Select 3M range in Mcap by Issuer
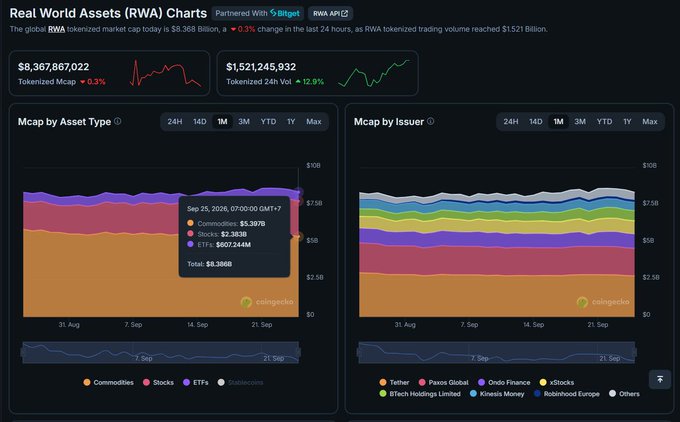The height and width of the screenshot is (422, 680). tap(580, 122)
